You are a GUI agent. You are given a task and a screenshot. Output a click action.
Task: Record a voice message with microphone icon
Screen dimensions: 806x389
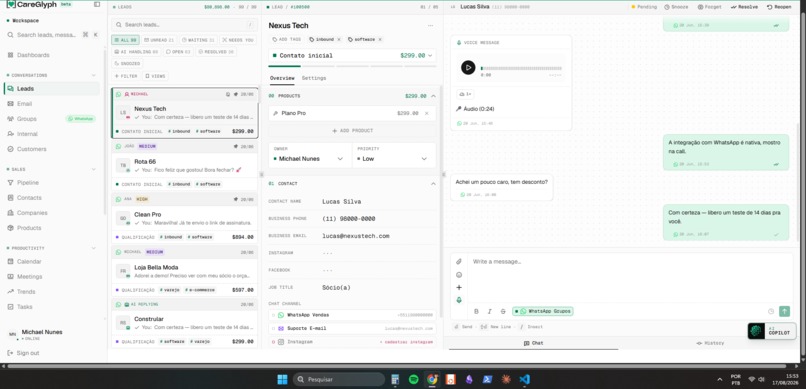459,300
